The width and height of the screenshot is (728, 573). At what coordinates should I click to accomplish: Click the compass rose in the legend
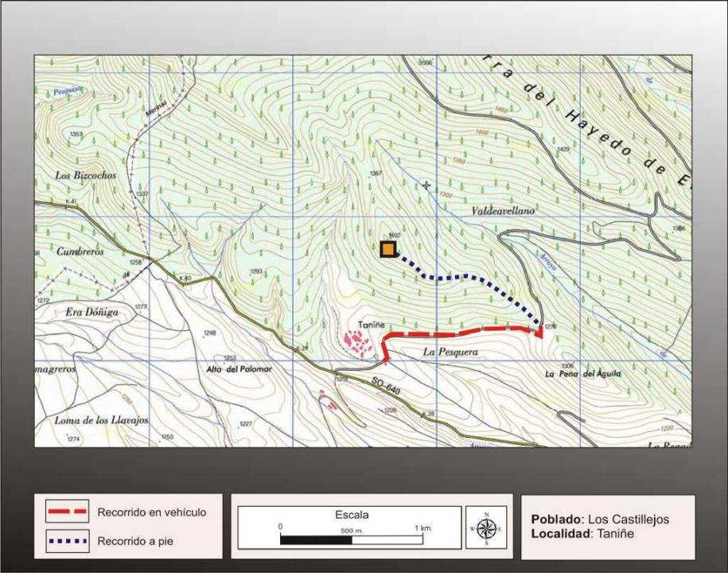point(486,528)
